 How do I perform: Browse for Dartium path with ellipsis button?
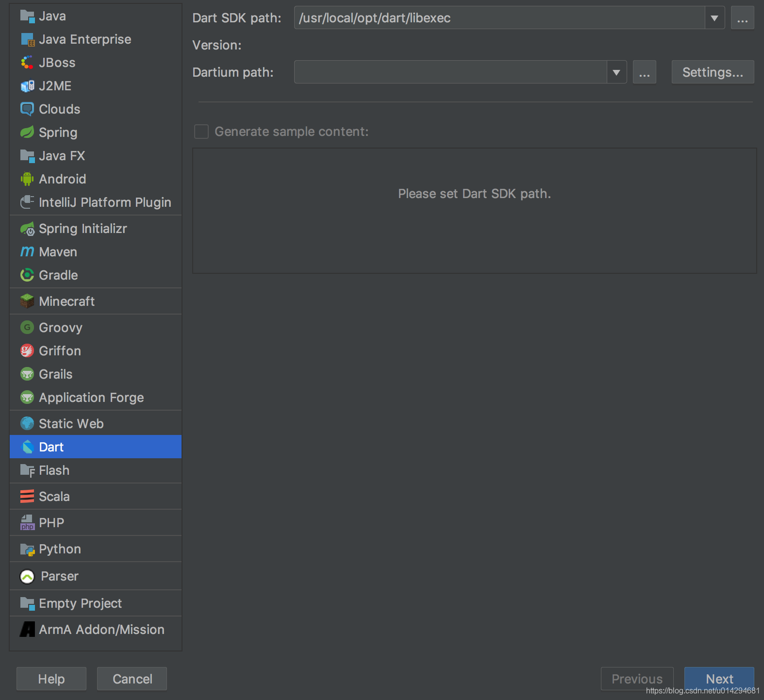(x=645, y=72)
